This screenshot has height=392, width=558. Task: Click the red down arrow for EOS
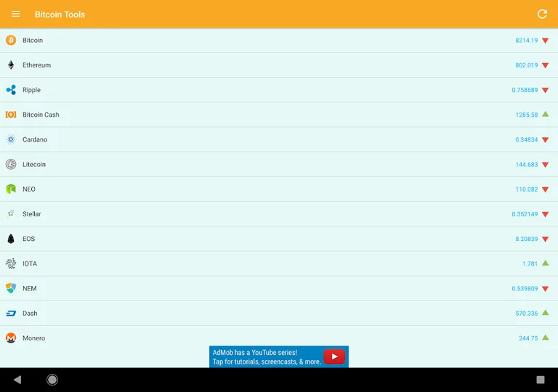click(545, 239)
